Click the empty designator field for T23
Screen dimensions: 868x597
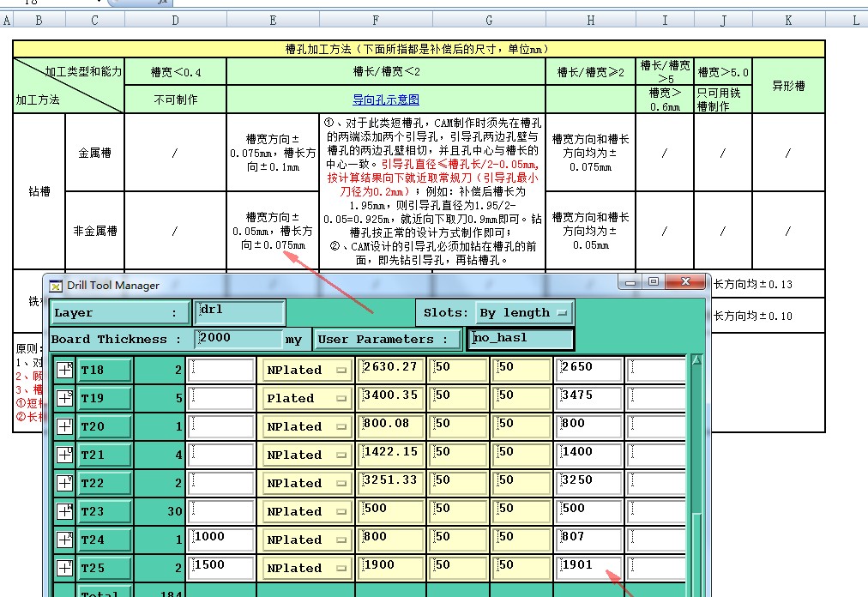tap(221, 511)
